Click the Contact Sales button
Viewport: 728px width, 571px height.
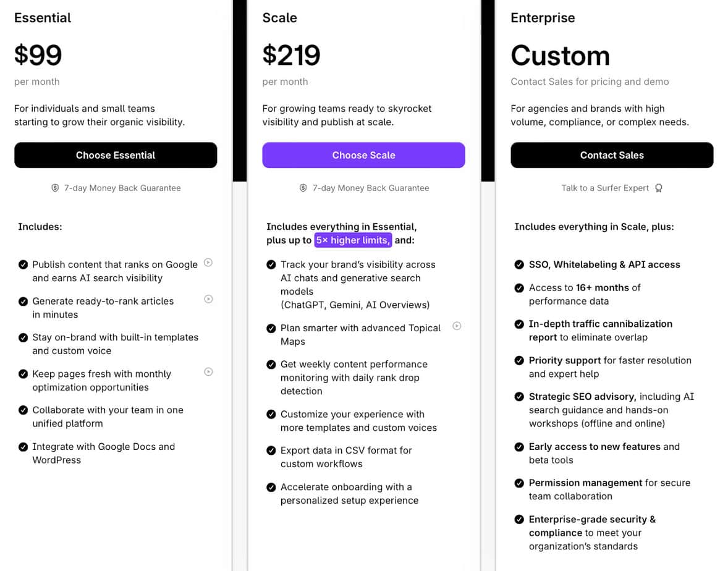612,155
